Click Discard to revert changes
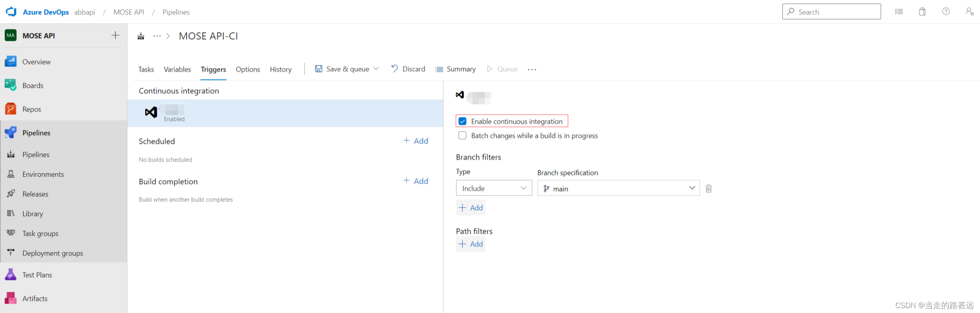 click(408, 69)
